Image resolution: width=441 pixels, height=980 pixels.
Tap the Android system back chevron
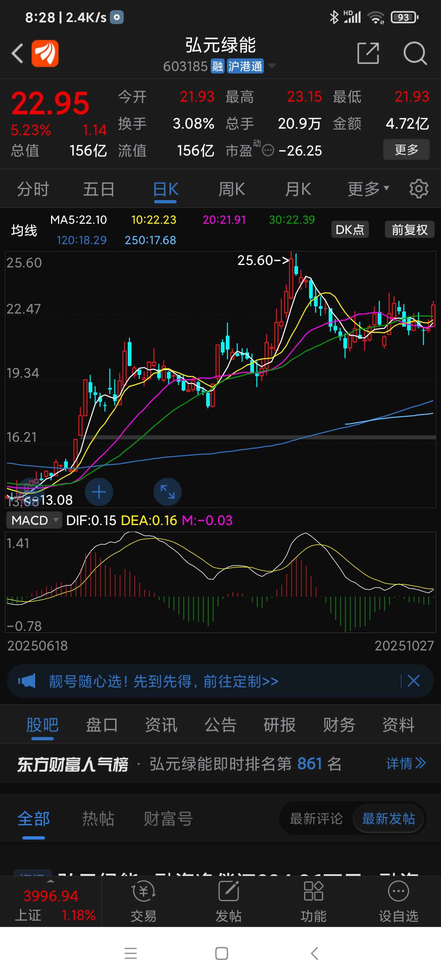(314, 953)
